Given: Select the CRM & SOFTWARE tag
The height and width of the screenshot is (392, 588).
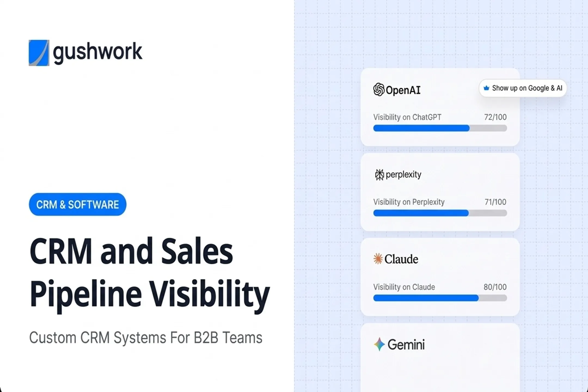Looking at the screenshot, I should tap(78, 204).
